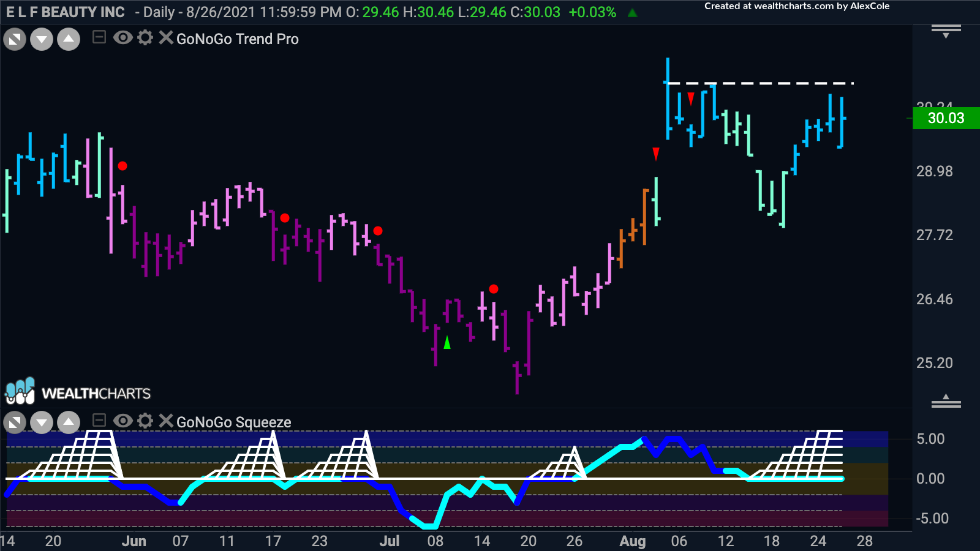
Task: Click the H:30.46 high value in header
Action: point(428,12)
